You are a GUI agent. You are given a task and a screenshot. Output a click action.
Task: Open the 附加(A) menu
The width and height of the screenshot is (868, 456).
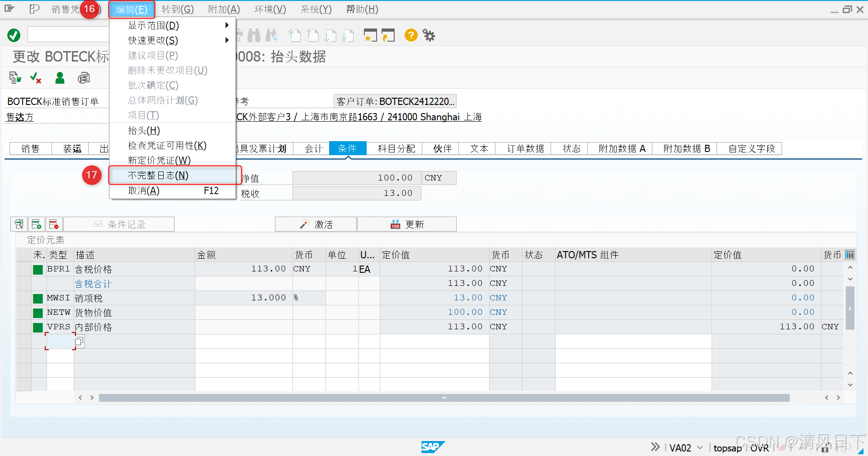224,9
